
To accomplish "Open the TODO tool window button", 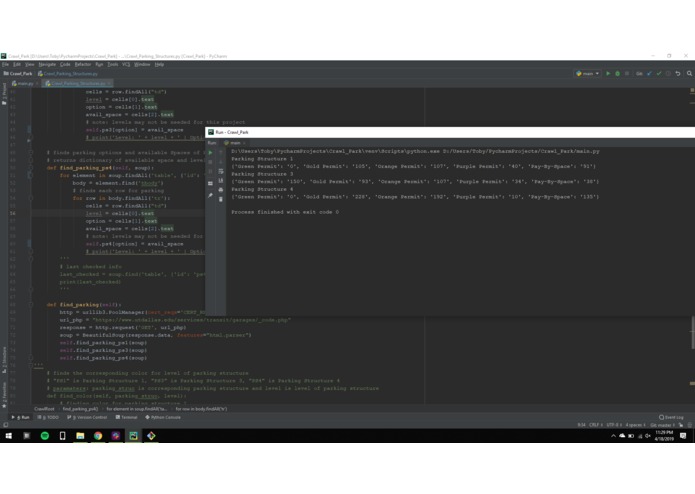I will [x=48, y=417].
